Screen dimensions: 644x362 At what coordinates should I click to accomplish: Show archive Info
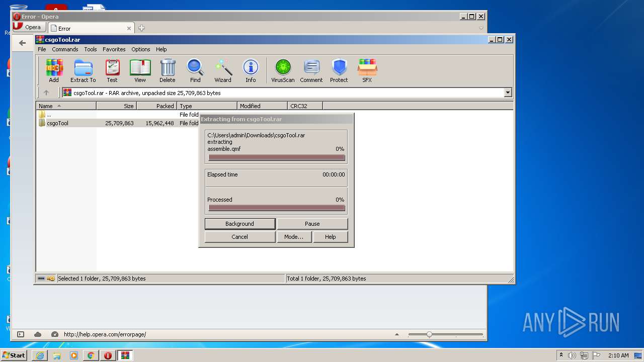tap(251, 70)
